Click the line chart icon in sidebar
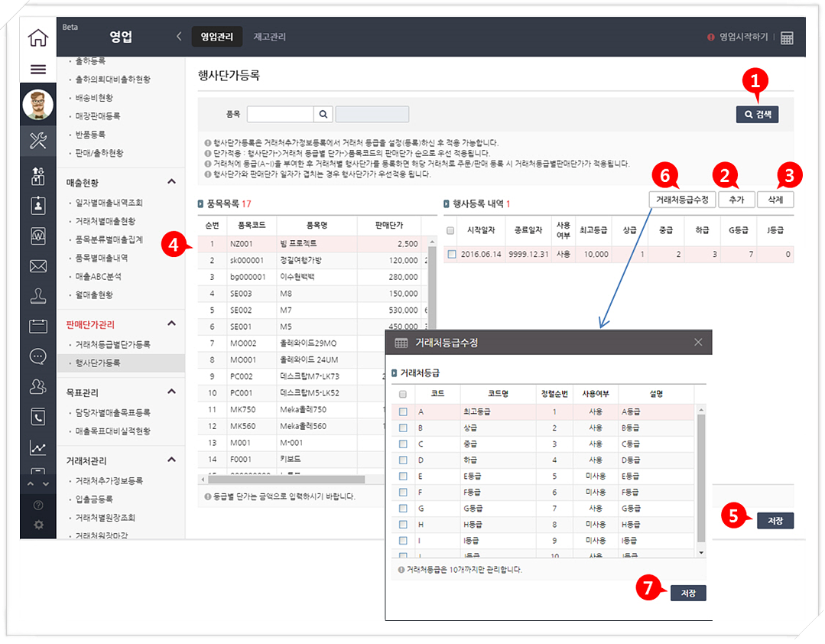The height and width of the screenshot is (644, 825). tap(37, 448)
